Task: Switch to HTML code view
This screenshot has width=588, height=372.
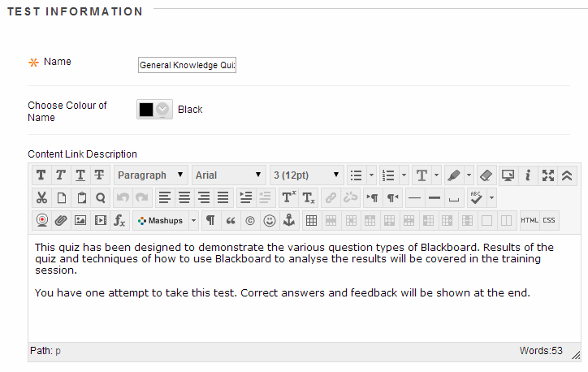Action: [530, 220]
